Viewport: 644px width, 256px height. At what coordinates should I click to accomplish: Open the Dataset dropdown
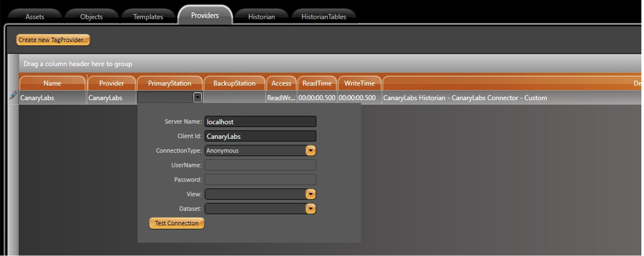310,209
